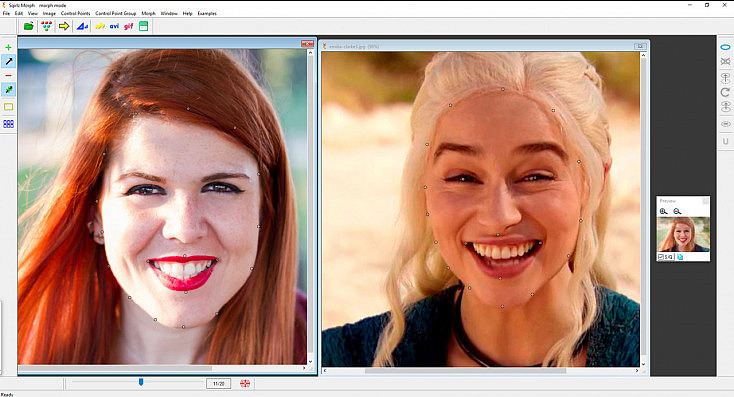Viewport: 734px width, 397px height.
Task: Click the curved rotate arrow icon on right
Action: coord(725,92)
